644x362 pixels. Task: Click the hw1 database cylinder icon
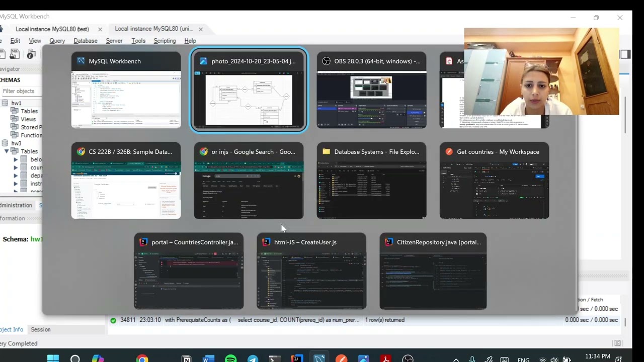(5, 103)
